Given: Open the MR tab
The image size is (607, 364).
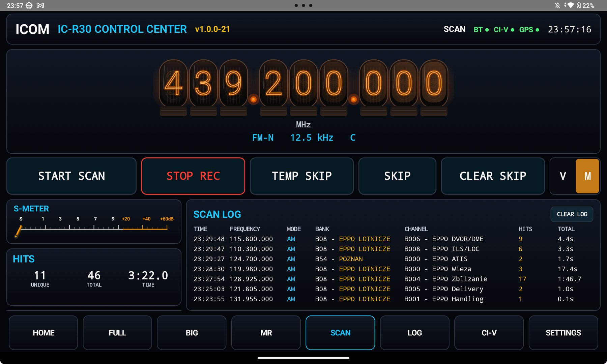Looking at the screenshot, I should 266,333.
